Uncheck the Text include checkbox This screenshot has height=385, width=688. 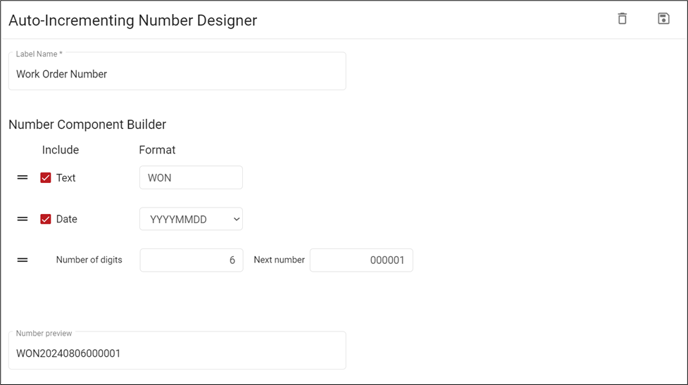(46, 177)
